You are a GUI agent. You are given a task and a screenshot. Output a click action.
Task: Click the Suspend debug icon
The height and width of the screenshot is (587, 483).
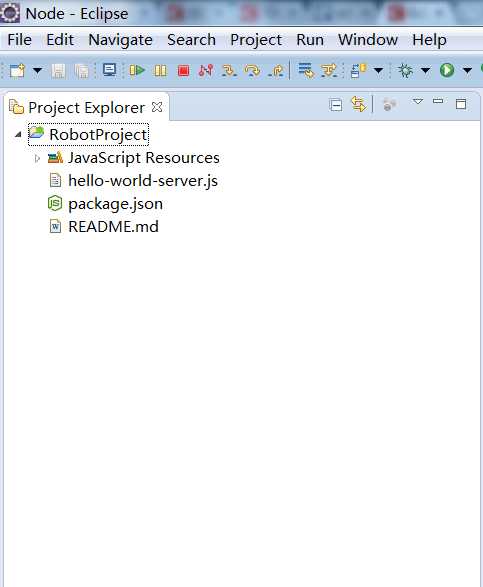(x=161, y=70)
